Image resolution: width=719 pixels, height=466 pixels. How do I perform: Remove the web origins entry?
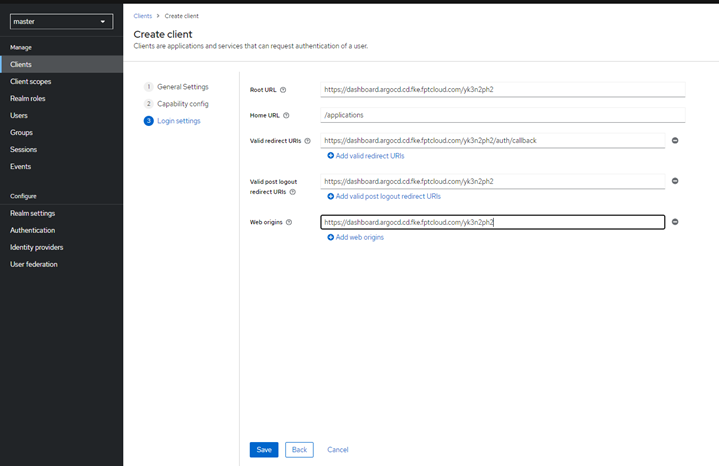coord(675,222)
